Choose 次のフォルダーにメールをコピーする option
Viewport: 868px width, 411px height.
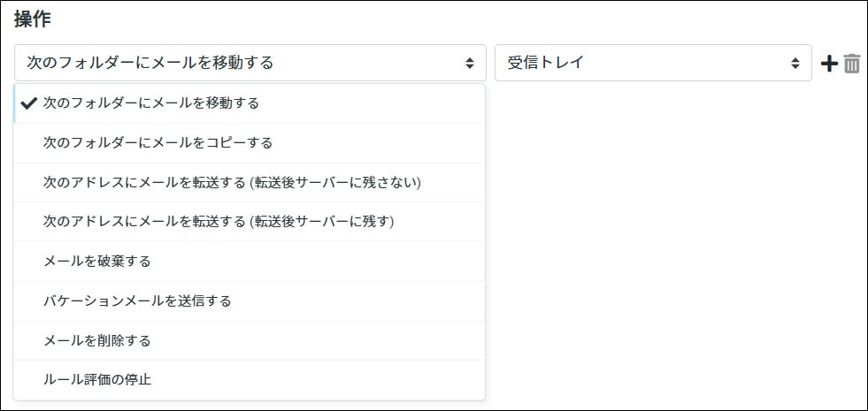tap(157, 142)
